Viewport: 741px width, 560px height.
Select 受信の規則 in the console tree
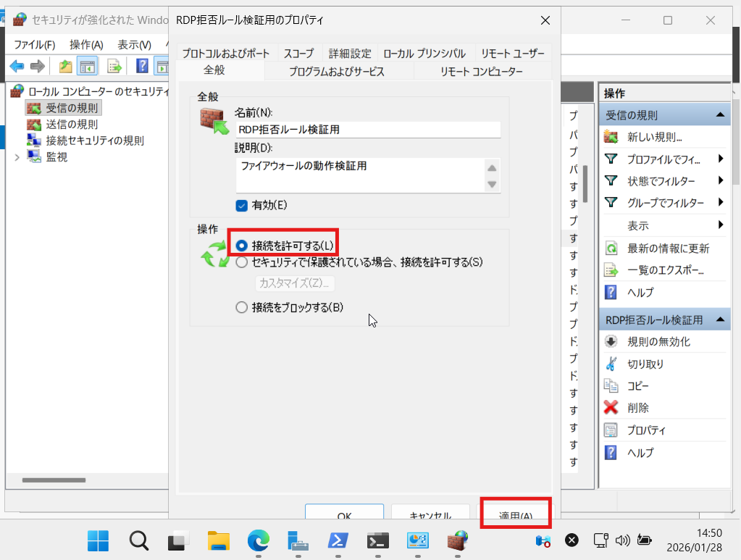(72, 108)
